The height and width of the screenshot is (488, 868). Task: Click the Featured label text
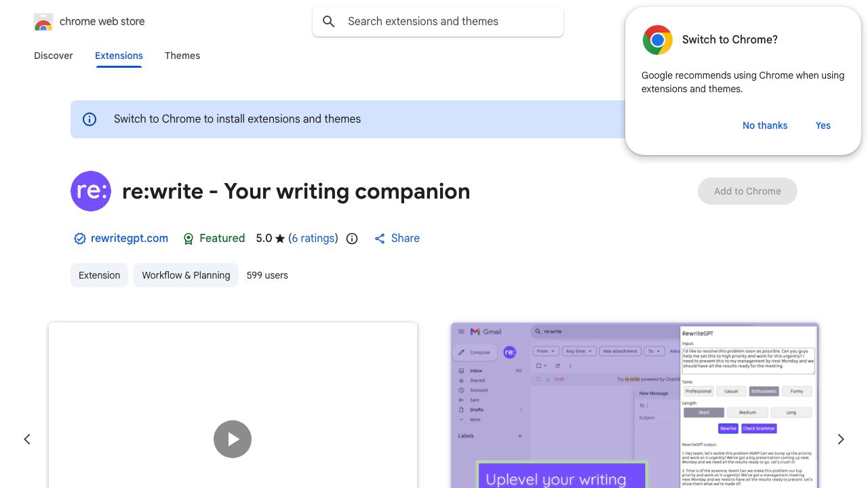222,239
